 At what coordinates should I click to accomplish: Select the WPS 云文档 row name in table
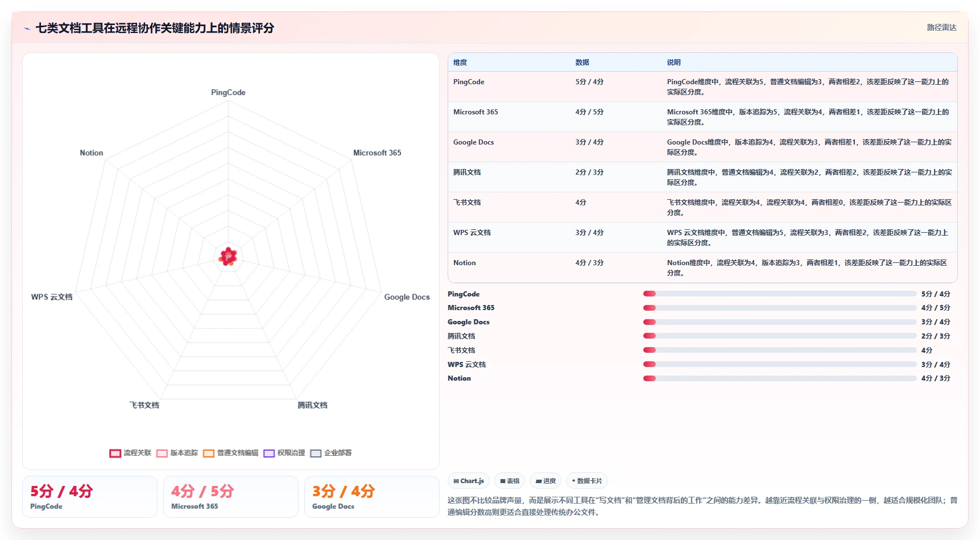coord(472,233)
